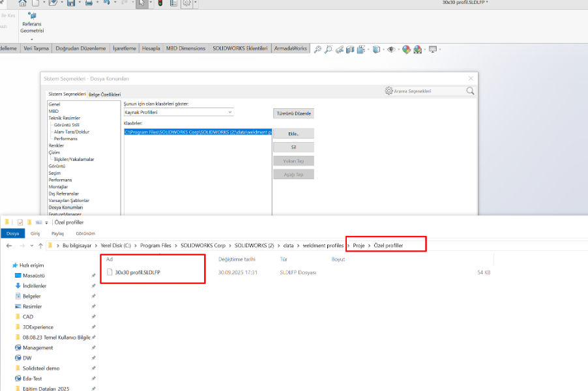
Task: Click the Ekle button
Action: pyautogui.click(x=293, y=134)
